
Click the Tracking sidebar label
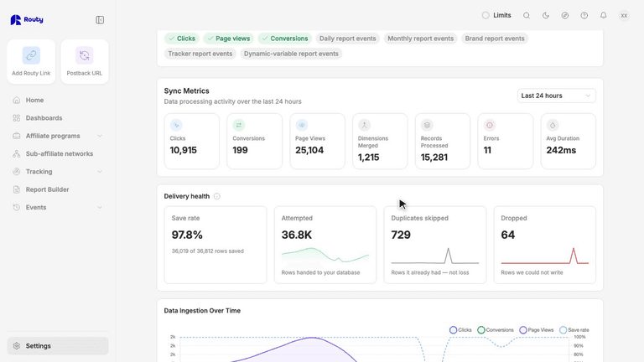pos(39,172)
